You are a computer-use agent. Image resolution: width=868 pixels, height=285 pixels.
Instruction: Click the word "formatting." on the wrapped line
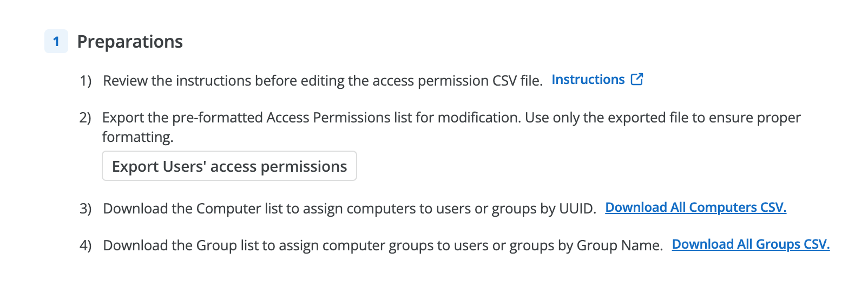pyautogui.click(x=137, y=137)
